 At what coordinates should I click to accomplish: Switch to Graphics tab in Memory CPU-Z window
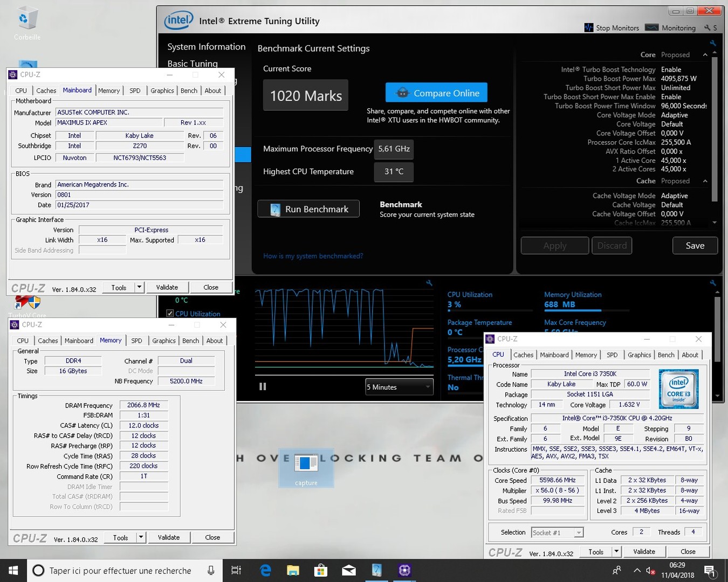pos(164,341)
